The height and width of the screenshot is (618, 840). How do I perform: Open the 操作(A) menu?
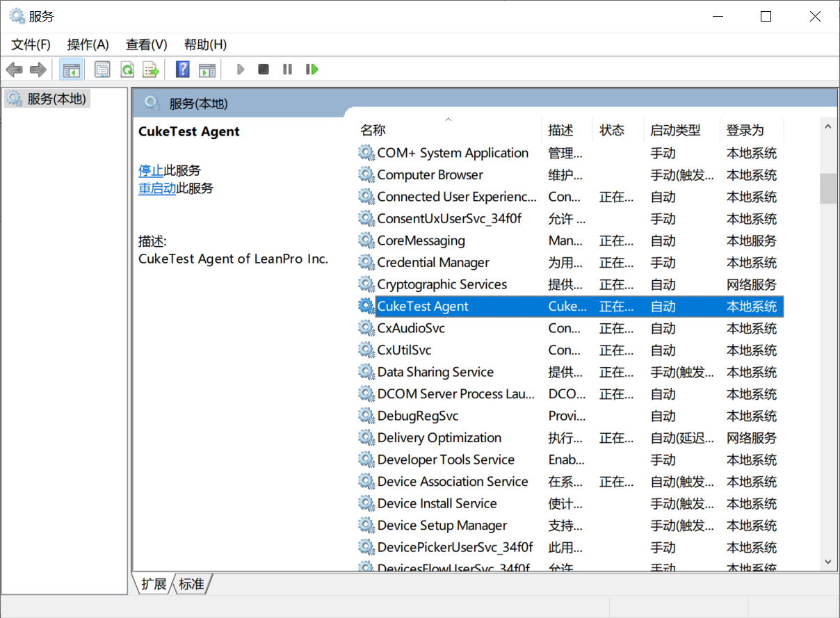click(x=88, y=44)
